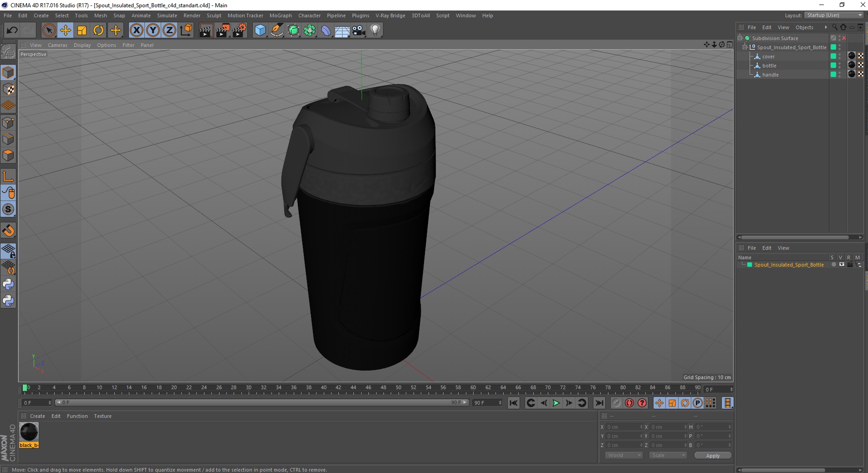Select the Live Selection tool
The image size is (868, 473).
pyautogui.click(x=49, y=31)
